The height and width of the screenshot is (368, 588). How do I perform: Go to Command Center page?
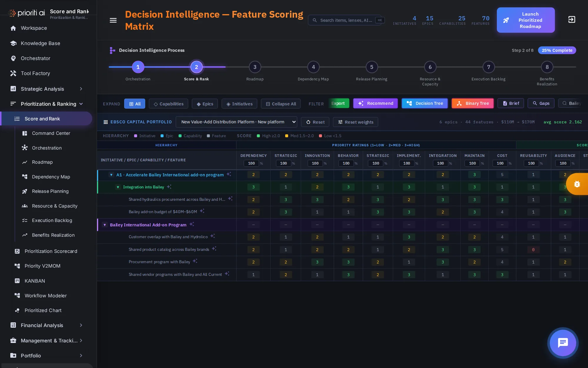pos(51,133)
